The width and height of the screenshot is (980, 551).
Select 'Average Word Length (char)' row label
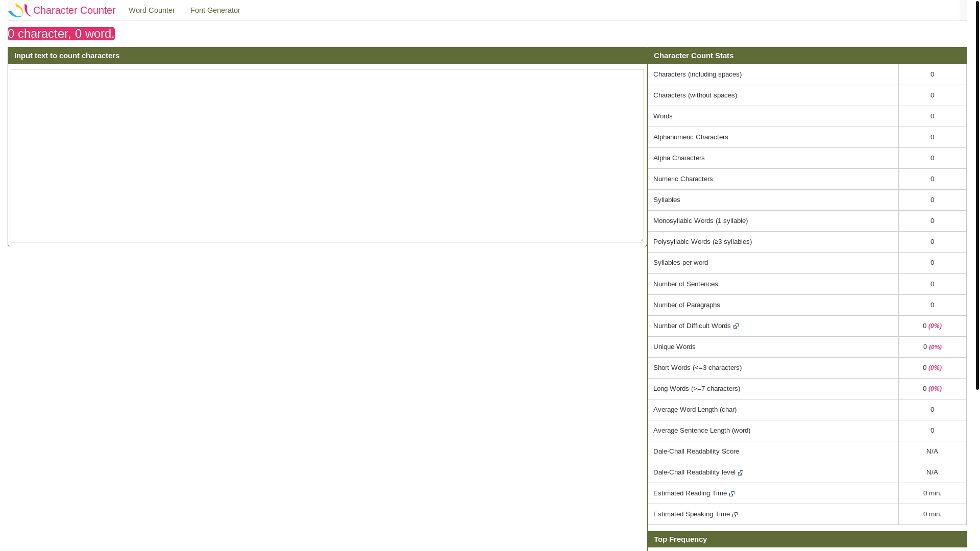(x=695, y=410)
